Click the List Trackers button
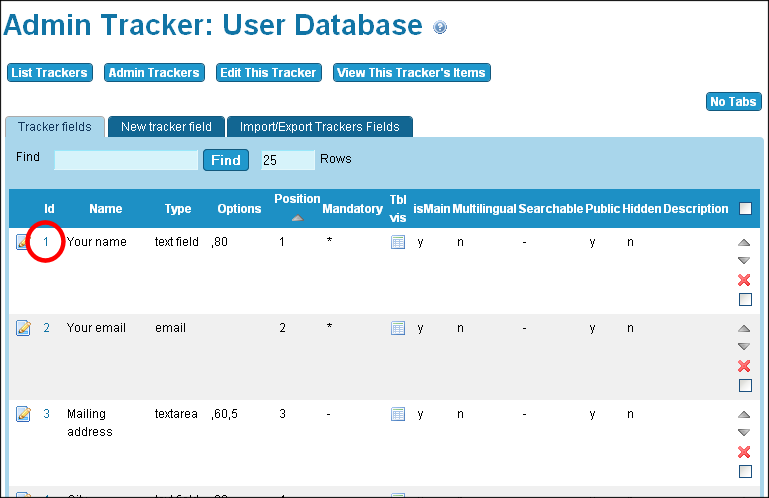769x498 pixels. point(49,73)
